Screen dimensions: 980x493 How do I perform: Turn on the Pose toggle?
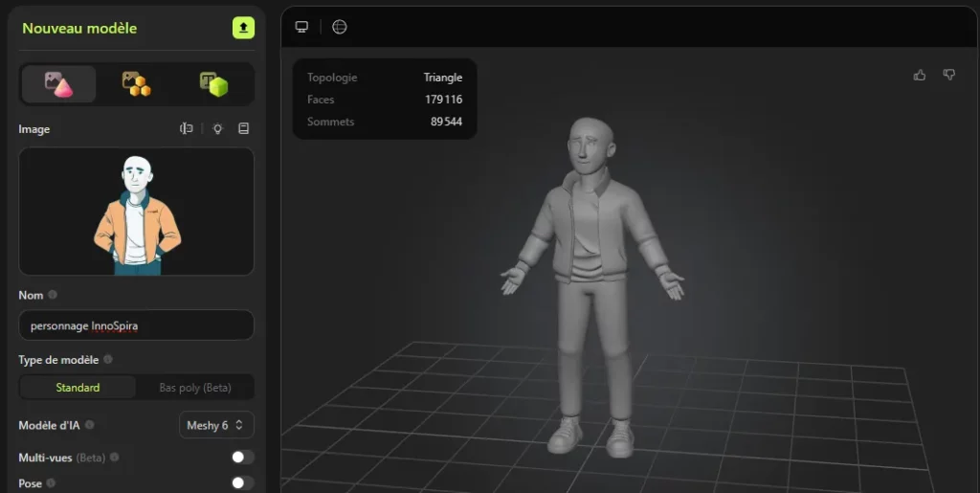coord(243,483)
